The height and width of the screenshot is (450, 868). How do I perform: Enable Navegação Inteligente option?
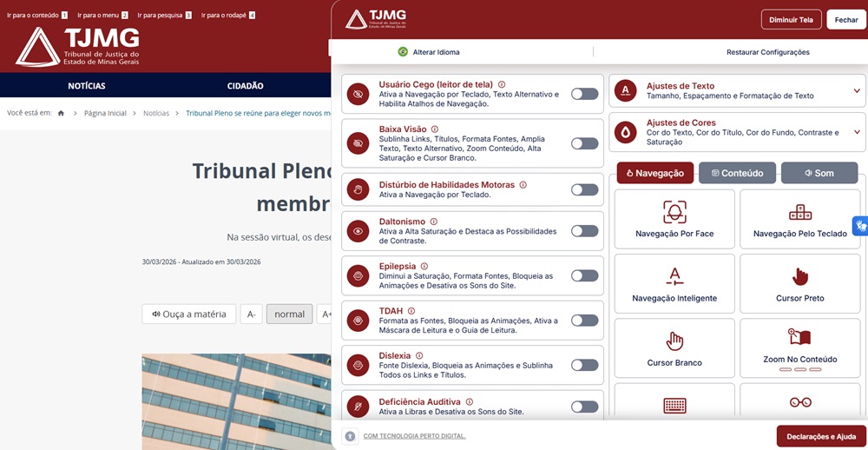[x=674, y=283]
